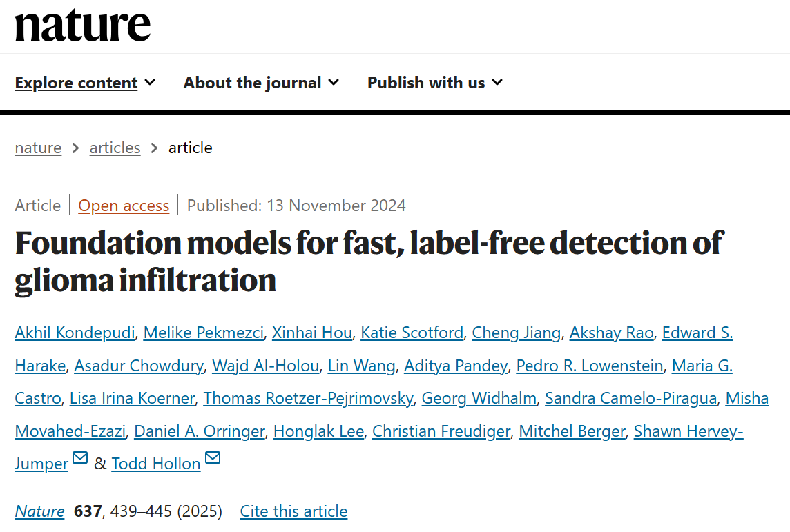Expand Publish with us menu

pos(435,83)
